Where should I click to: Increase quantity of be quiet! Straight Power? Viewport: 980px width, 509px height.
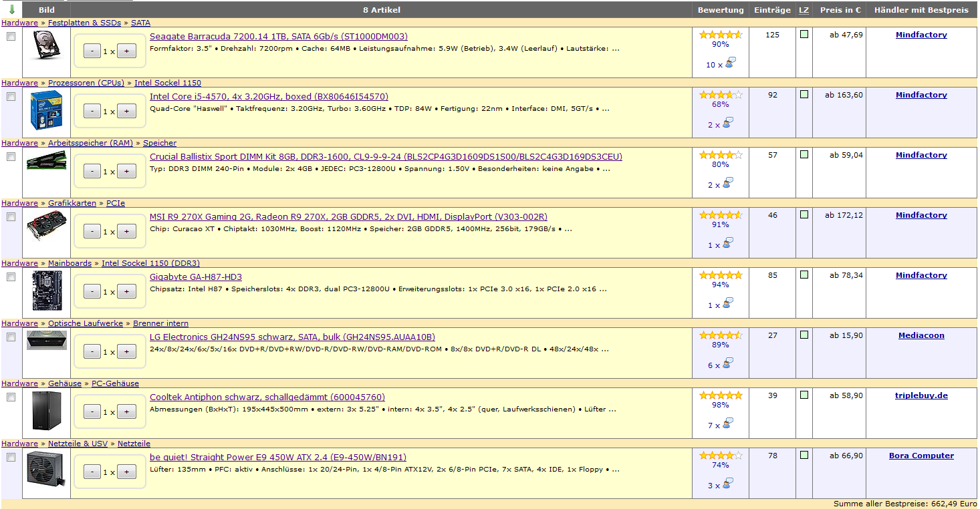(x=127, y=472)
